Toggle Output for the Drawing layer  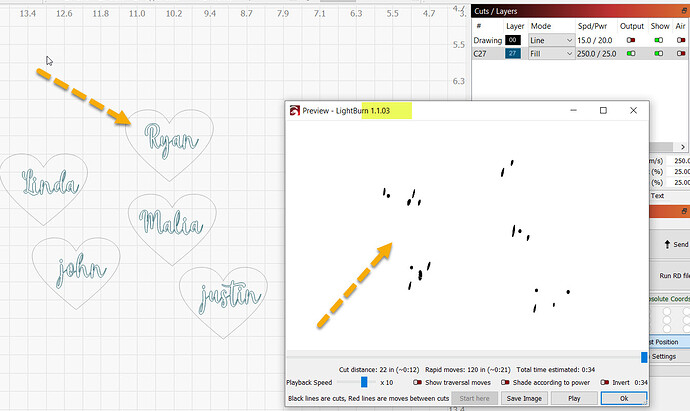[x=631, y=40]
